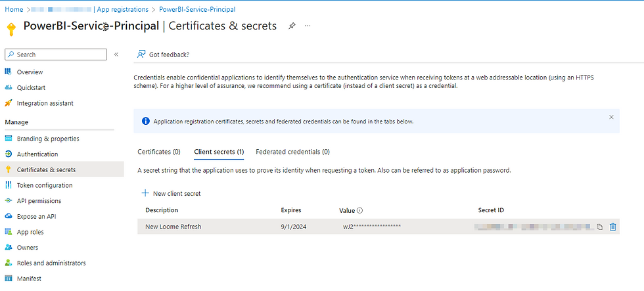Image resolution: width=644 pixels, height=291 pixels.
Task: Open App roles
Action: (x=30, y=233)
